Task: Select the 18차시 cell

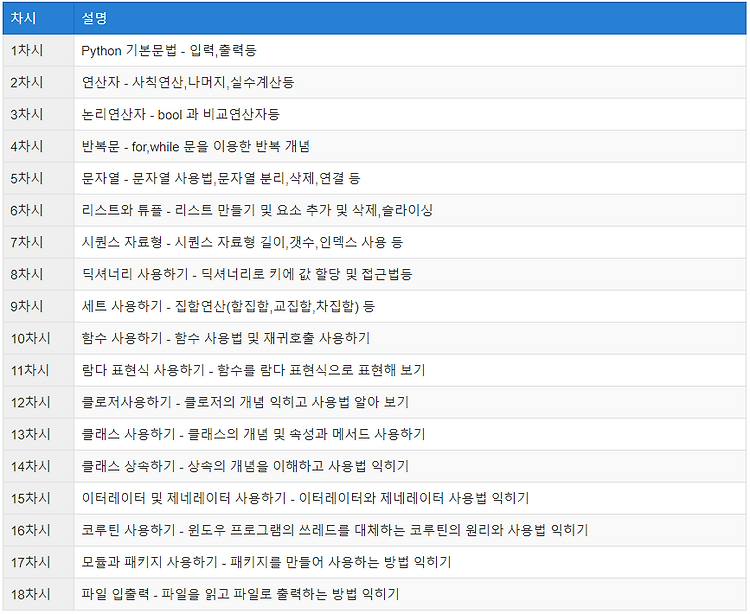Action: pos(38,594)
